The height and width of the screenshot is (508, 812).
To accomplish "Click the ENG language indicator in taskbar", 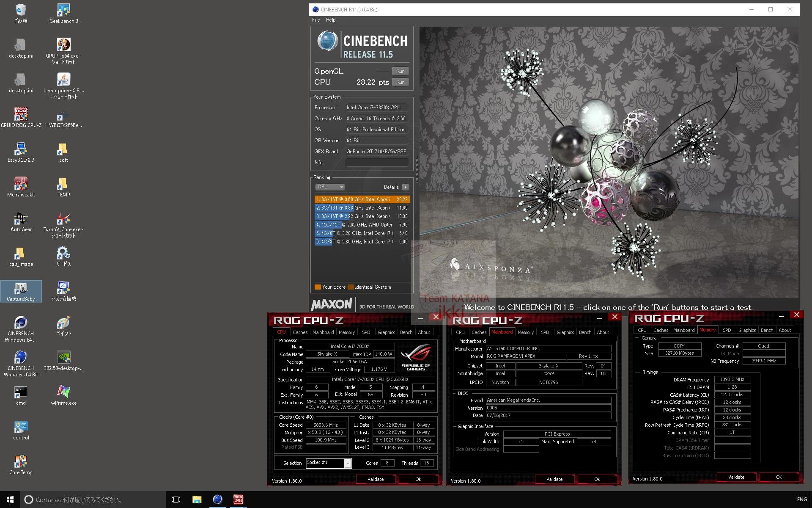I will click(801, 500).
